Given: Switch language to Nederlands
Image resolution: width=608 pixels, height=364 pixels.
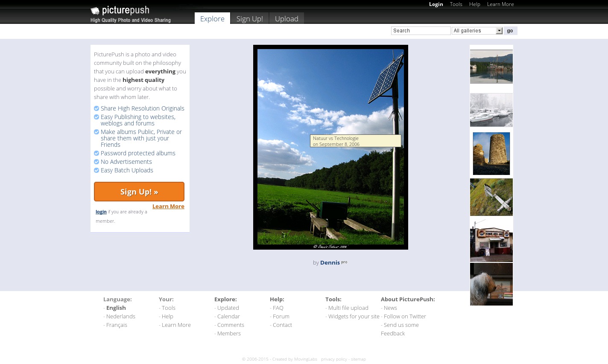Looking at the screenshot, I should pos(120,316).
